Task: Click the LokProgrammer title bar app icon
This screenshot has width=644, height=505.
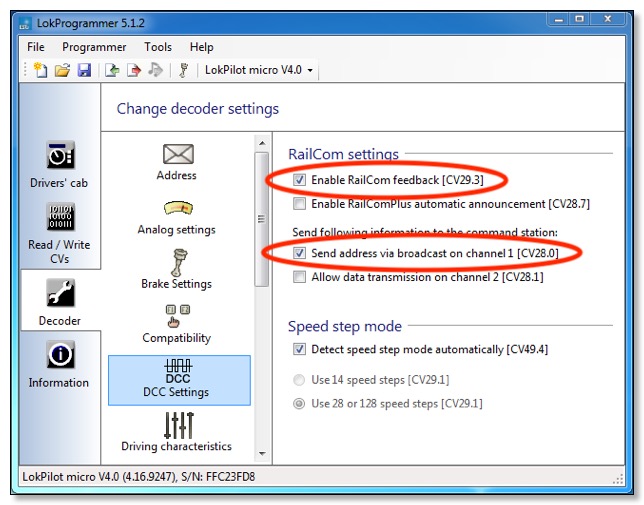Action: click(25, 23)
